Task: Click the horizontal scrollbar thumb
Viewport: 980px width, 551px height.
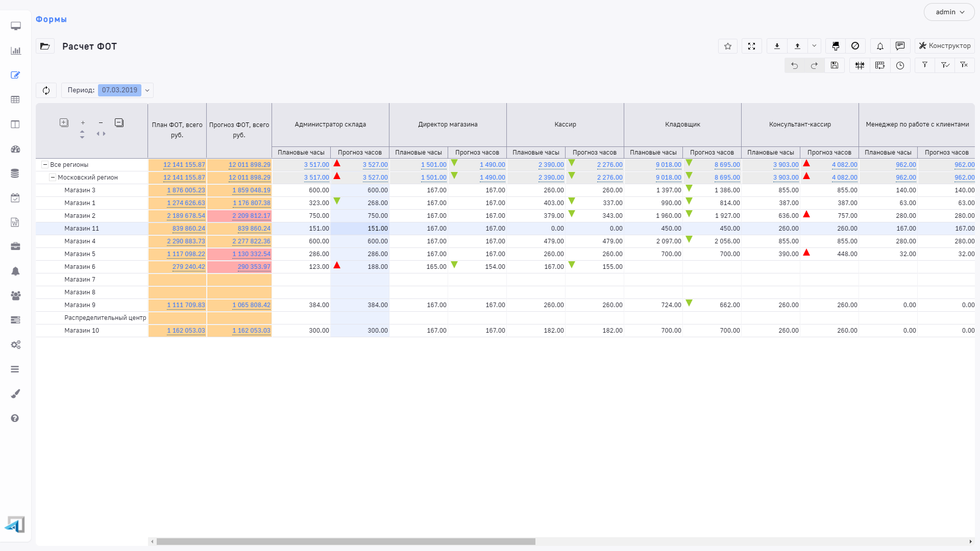Action: click(x=346, y=542)
